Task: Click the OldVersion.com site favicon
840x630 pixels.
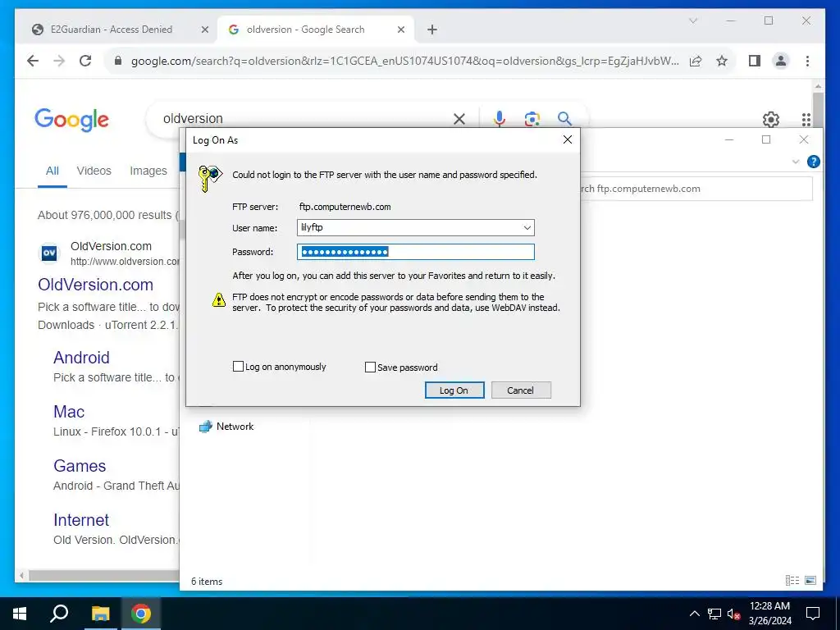Action: (x=49, y=253)
